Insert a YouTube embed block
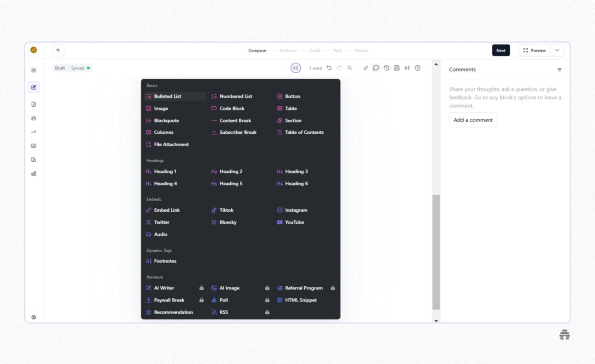 pos(294,222)
